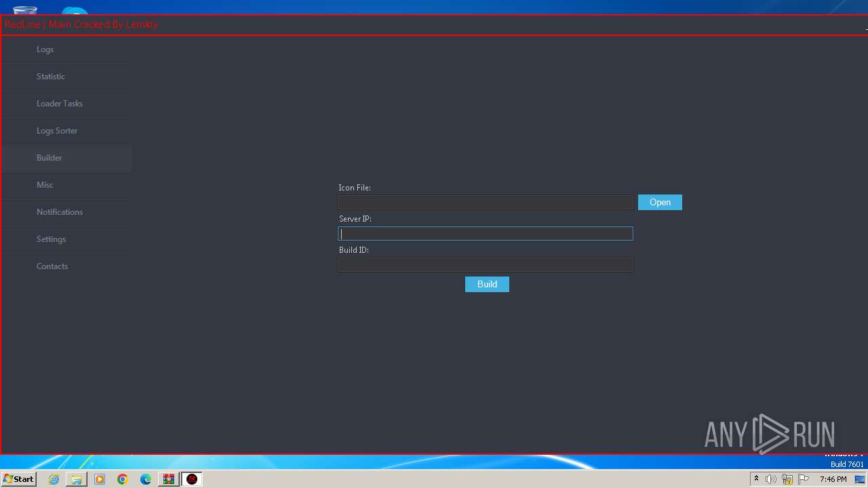Select the Builder sidebar item
This screenshot has width=868, height=488.
click(66, 158)
